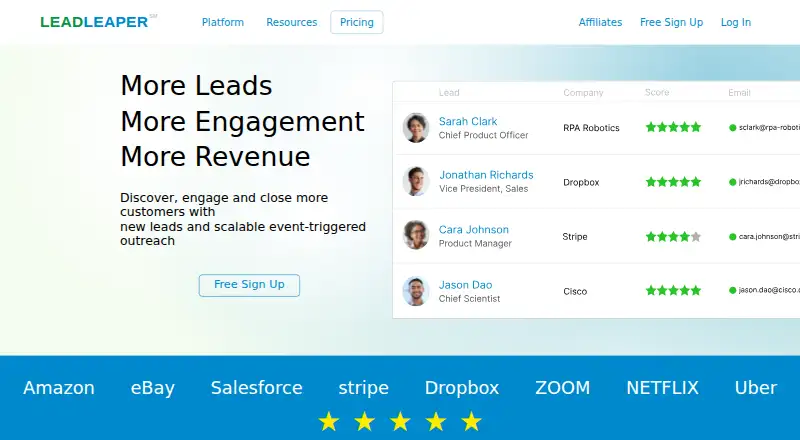Click the Score column header

[x=657, y=92]
